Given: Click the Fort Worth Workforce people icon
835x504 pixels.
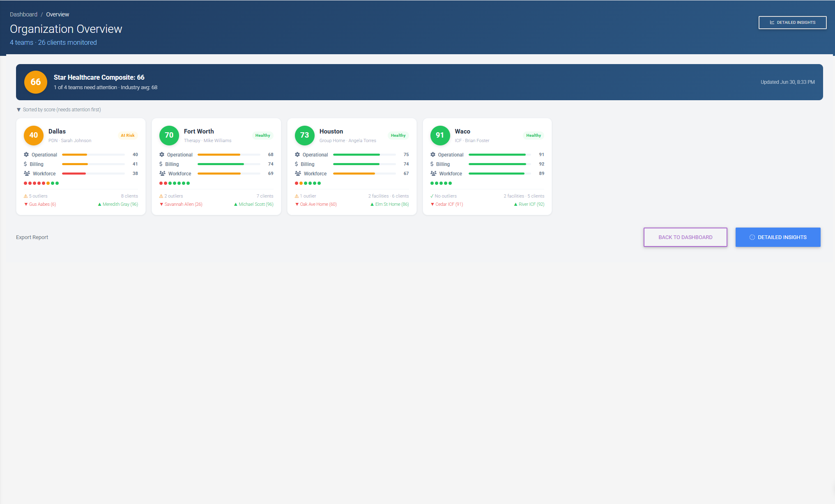Looking at the screenshot, I should click(162, 174).
